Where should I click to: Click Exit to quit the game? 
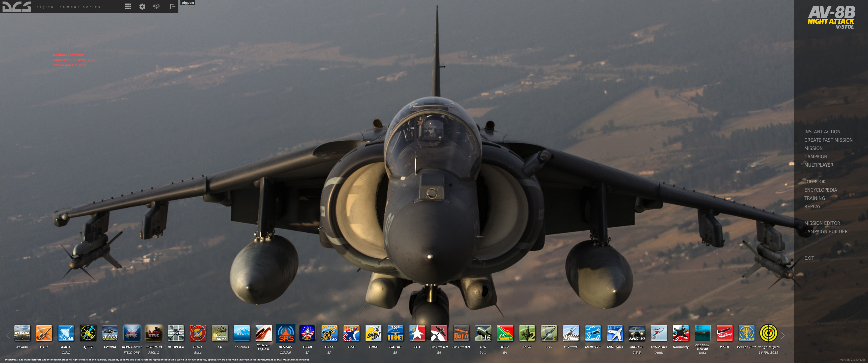(x=809, y=258)
